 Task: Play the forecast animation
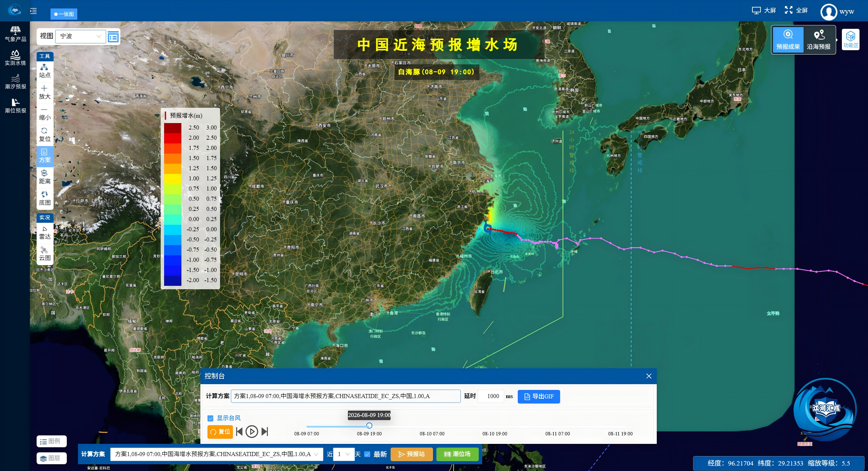tap(252, 432)
